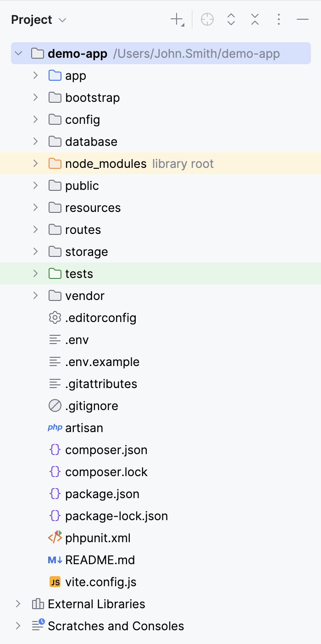Click the vite.config.js JS icon
321x644 pixels.
[54, 582]
